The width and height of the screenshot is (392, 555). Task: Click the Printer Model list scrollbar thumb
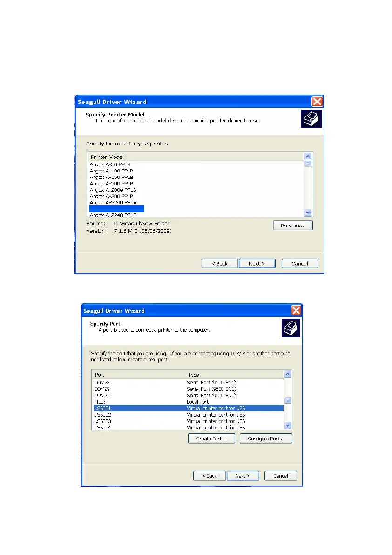pos(308,163)
